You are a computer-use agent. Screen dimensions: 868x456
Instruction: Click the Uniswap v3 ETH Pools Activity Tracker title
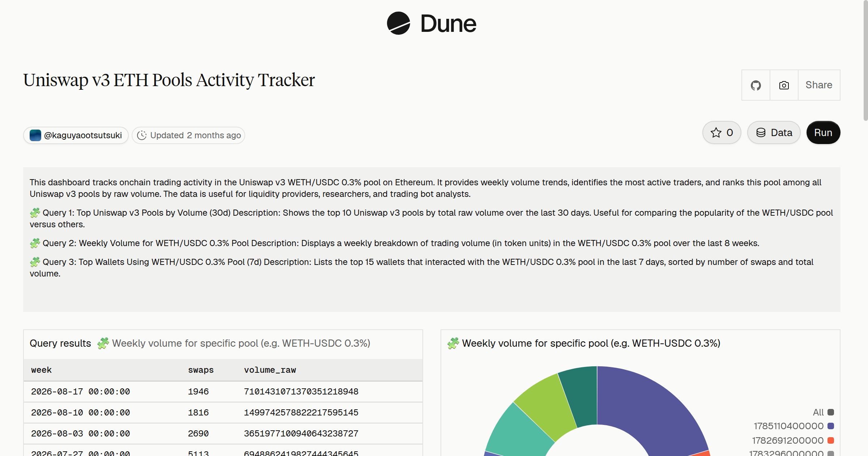point(169,80)
